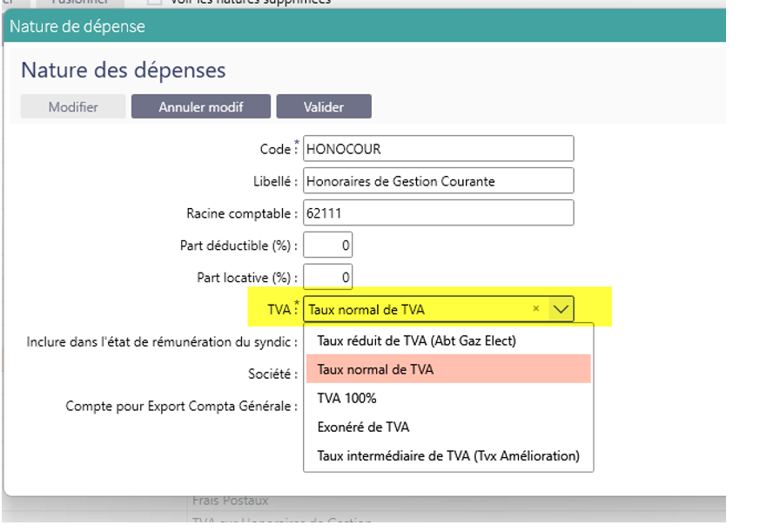Click the "Compte pour Export Compta Générale" label
Viewport: 760px width, 532px height.
(x=181, y=406)
